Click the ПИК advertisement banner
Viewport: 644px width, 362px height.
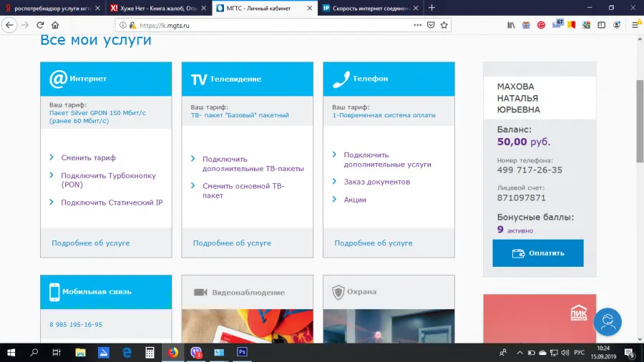(540, 318)
